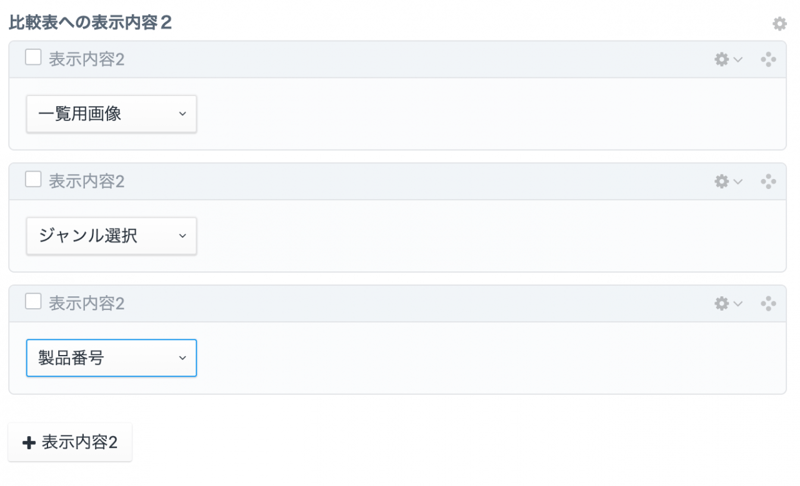Open gear menu for 製品番号 block
Viewport: 800px width, 486px height.
728,304
